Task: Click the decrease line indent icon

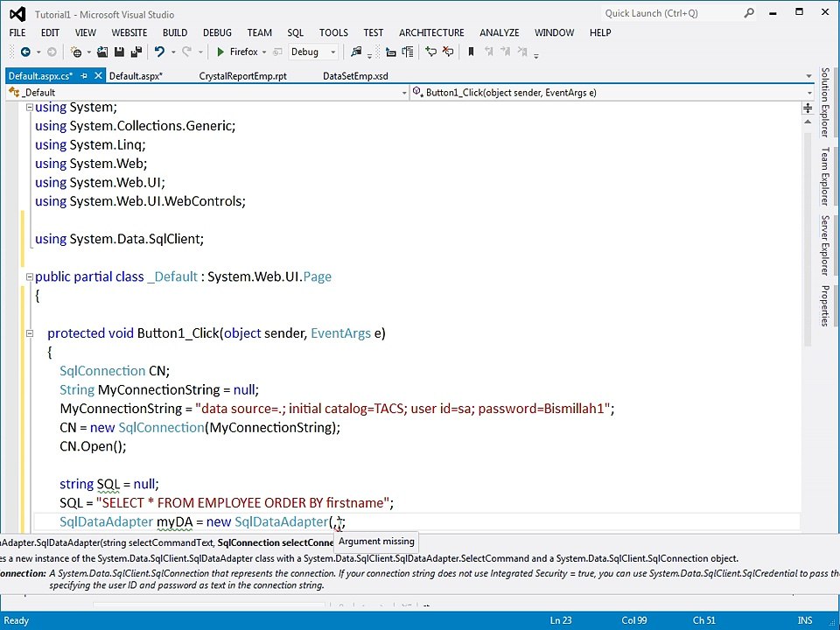Action: tap(391, 52)
